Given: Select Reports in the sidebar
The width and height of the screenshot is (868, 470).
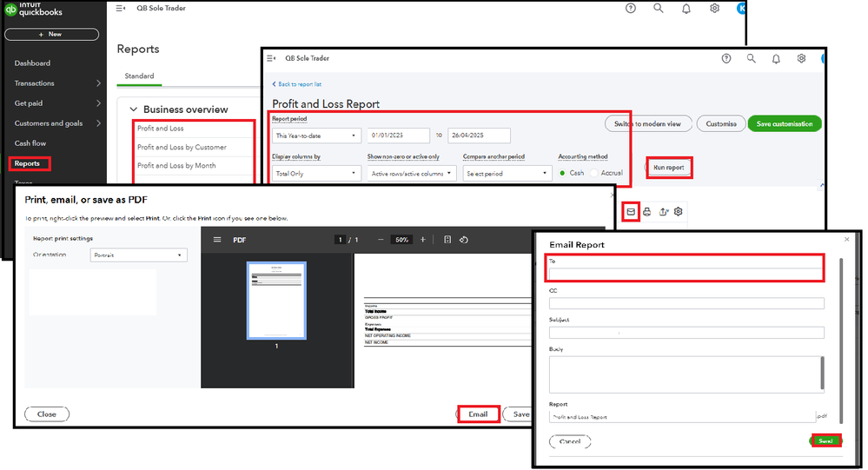Looking at the screenshot, I should click(x=27, y=163).
